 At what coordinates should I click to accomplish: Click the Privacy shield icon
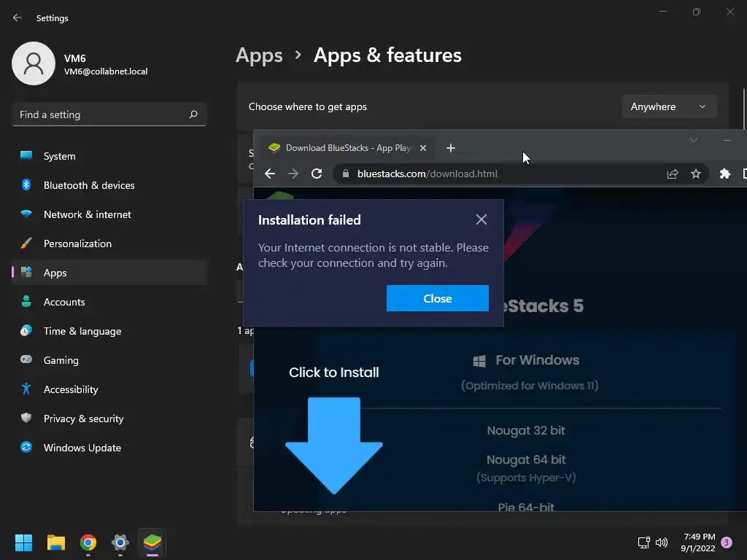(26, 418)
